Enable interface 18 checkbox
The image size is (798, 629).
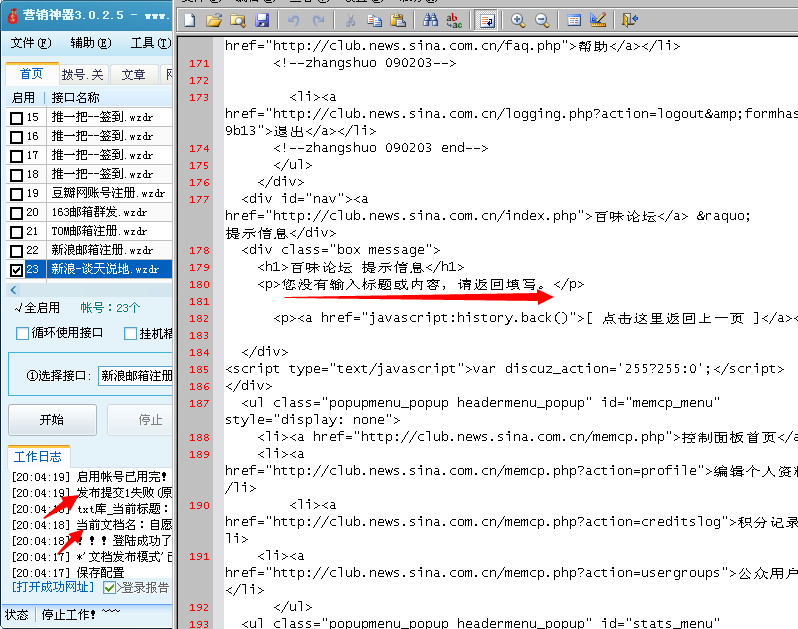(16, 175)
